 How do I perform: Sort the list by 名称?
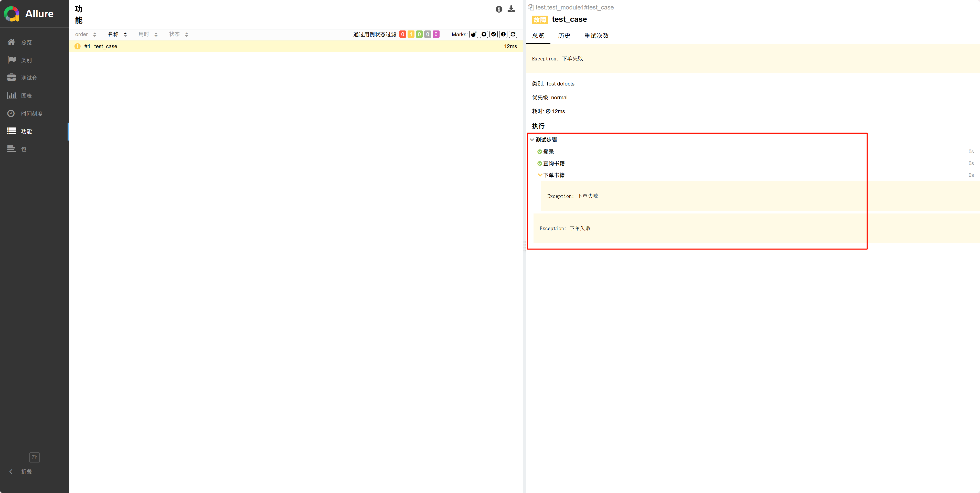tap(117, 35)
